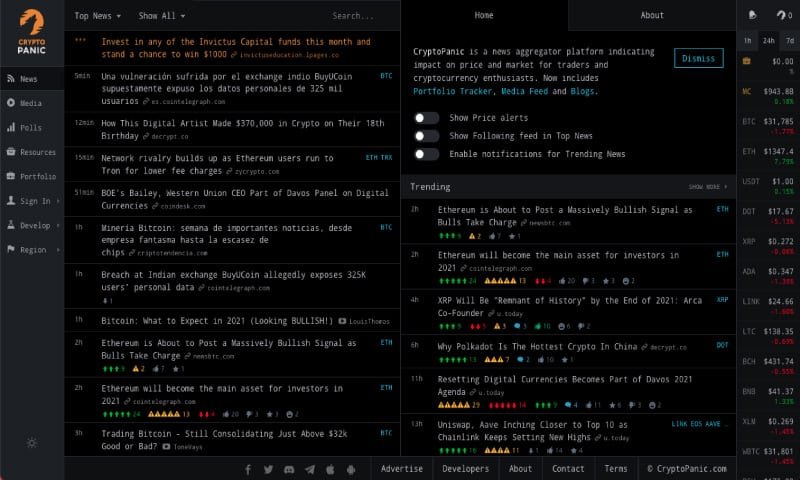Click Terms in footer
Image resolution: width=800 pixels, height=480 pixels.
[616, 469]
